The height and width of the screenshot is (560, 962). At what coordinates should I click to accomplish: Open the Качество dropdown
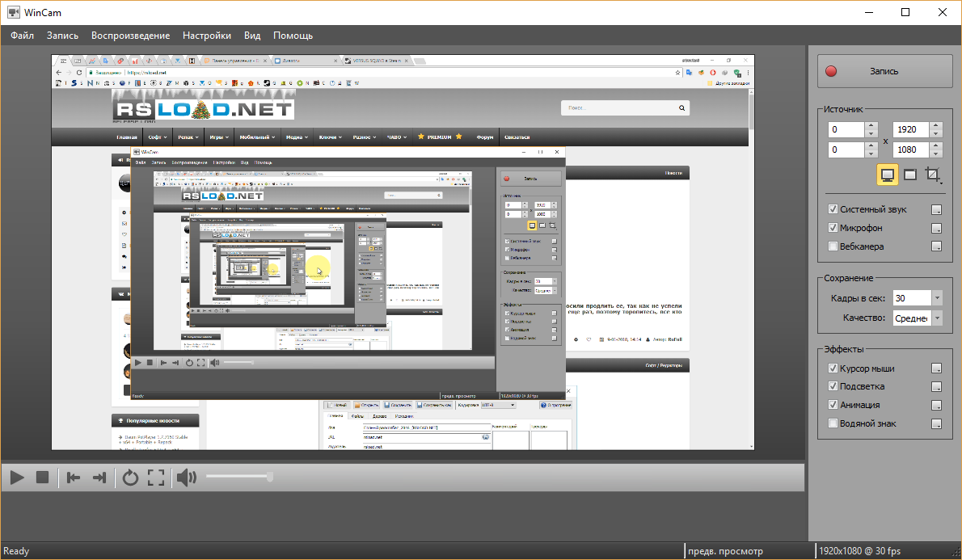[937, 318]
